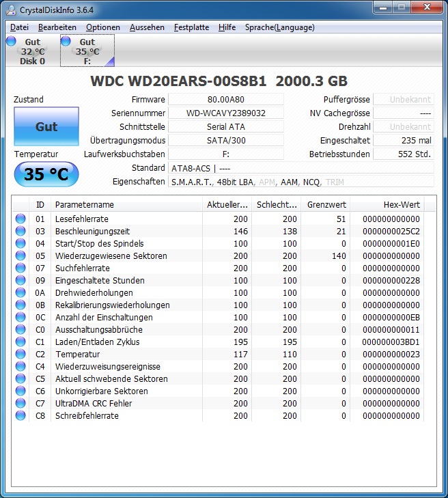This screenshot has width=448, height=498.
Task: Open the Hilfe menu
Action: tap(227, 27)
